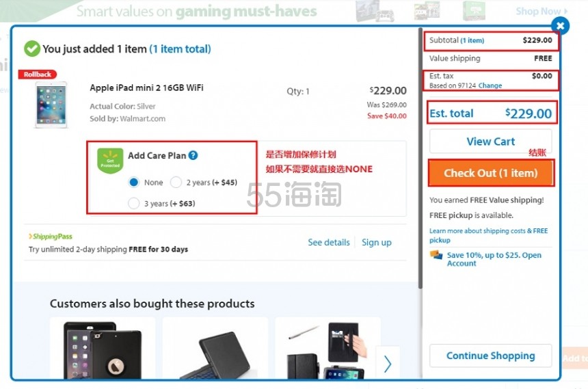
Task: Open Learn more about shipping costs link
Action: click(x=489, y=235)
